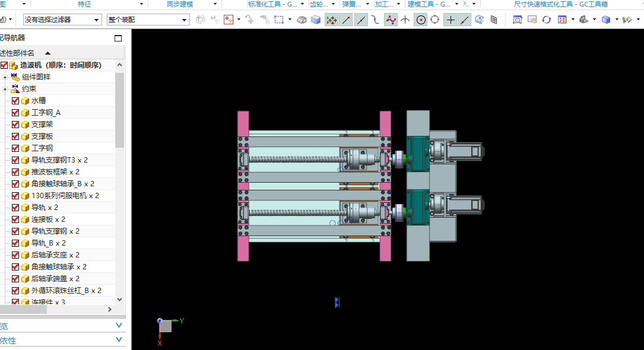Toggle the enable snap points icon
This screenshot has width=644, height=350.
[331, 20]
